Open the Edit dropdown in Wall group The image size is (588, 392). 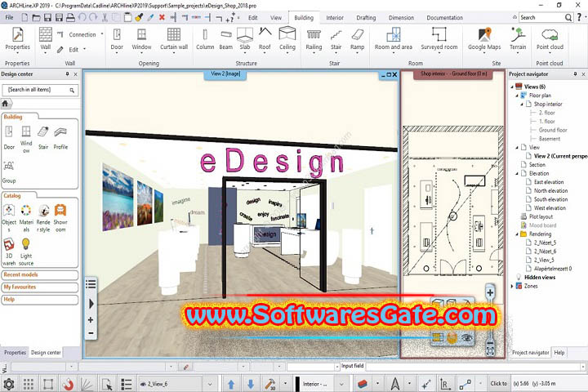point(84,49)
